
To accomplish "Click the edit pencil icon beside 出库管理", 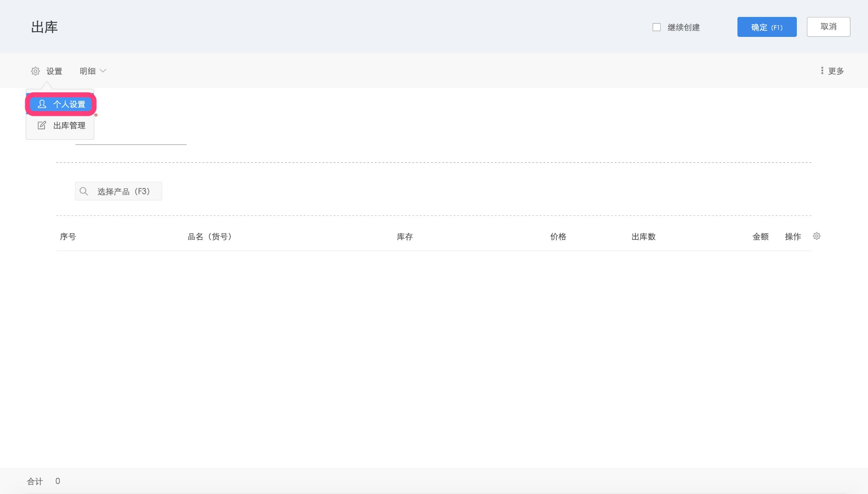I will pos(42,125).
